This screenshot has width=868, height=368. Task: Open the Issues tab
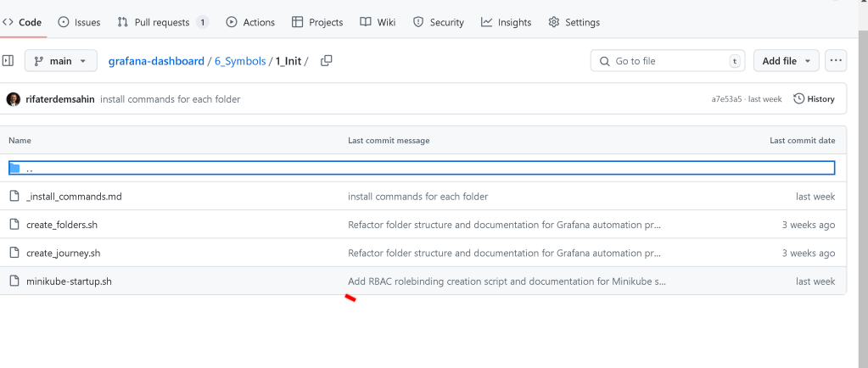click(x=79, y=22)
